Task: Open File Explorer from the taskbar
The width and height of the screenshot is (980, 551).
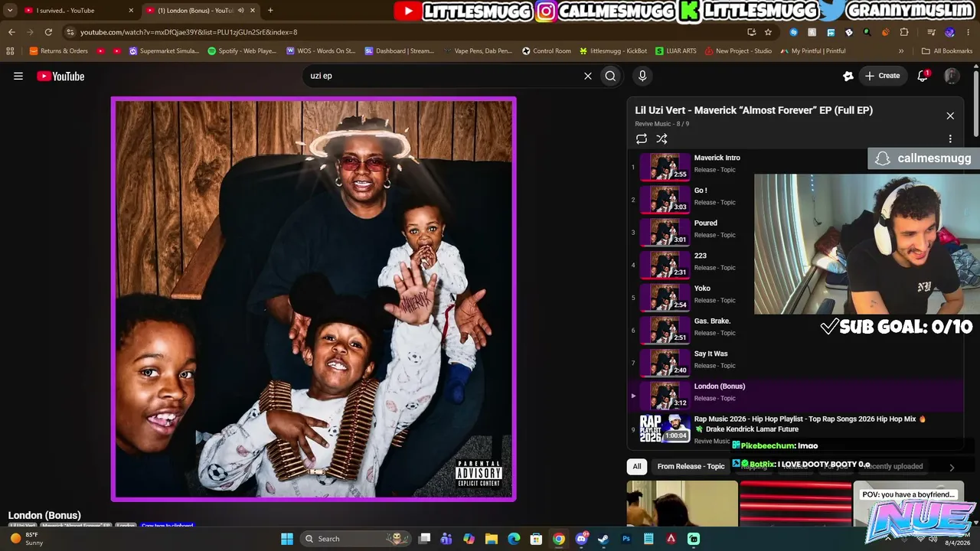Action: (x=492, y=539)
